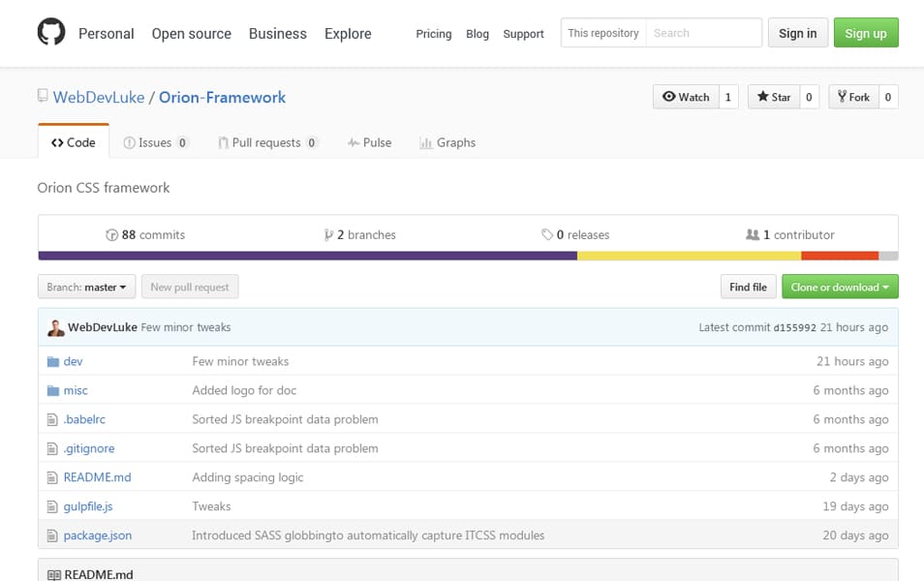View the 2 branches list
The image size is (924, 581).
tap(360, 235)
